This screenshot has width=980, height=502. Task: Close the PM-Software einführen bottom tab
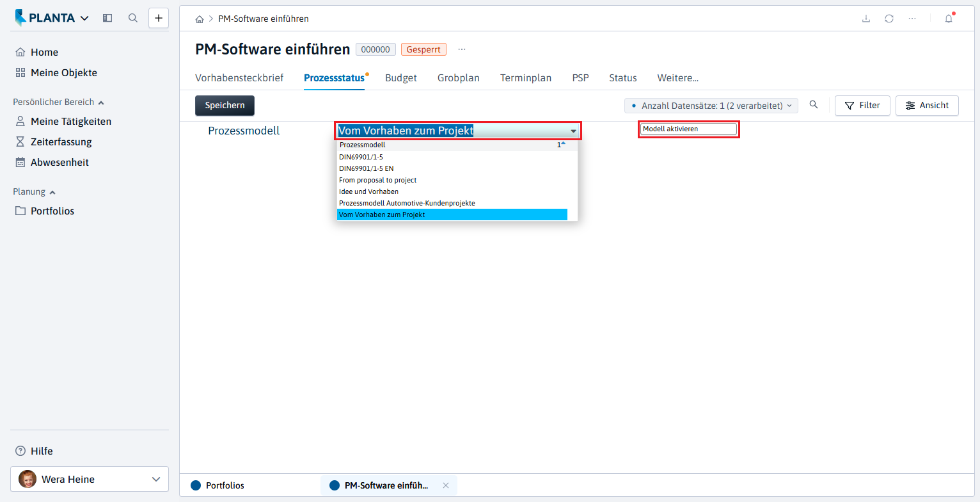[x=446, y=485]
